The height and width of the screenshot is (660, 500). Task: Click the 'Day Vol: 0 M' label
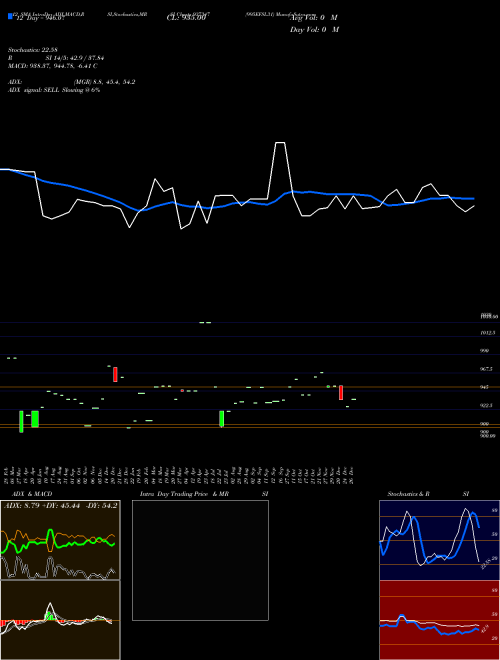pyautogui.click(x=314, y=29)
